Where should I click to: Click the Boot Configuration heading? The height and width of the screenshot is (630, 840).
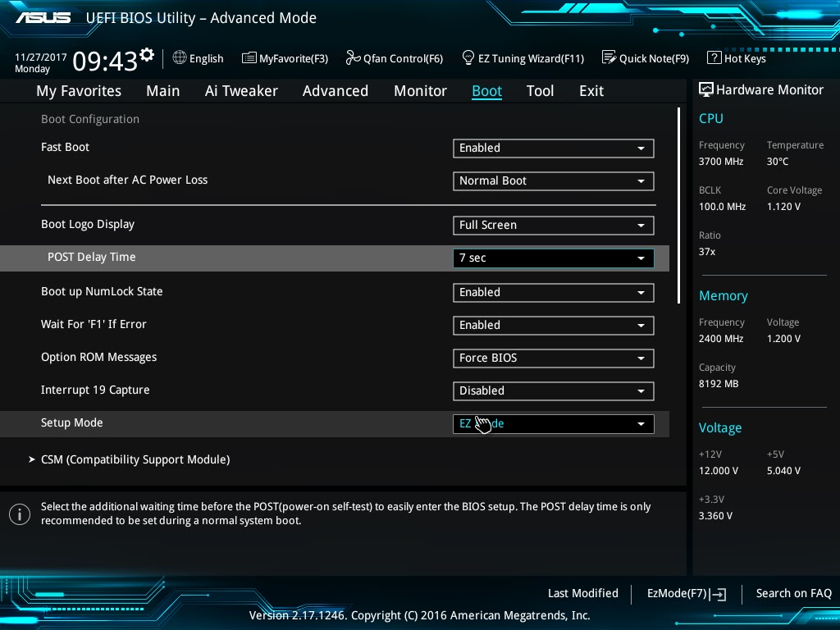click(x=90, y=119)
